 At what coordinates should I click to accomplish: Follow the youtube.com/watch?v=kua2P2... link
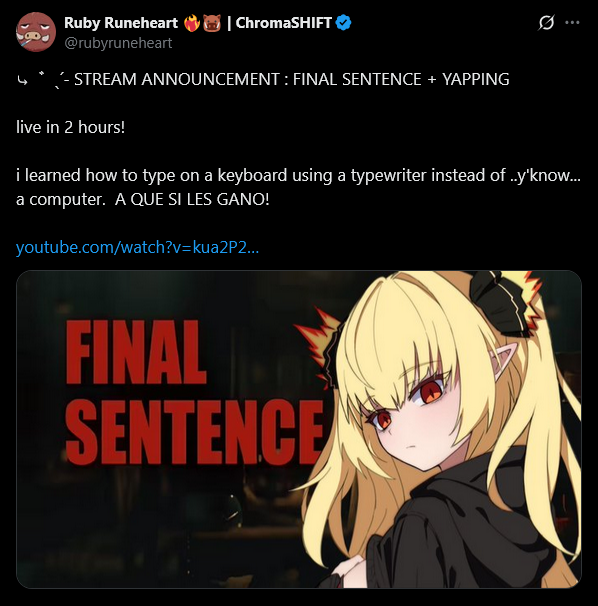coord(137,247)
